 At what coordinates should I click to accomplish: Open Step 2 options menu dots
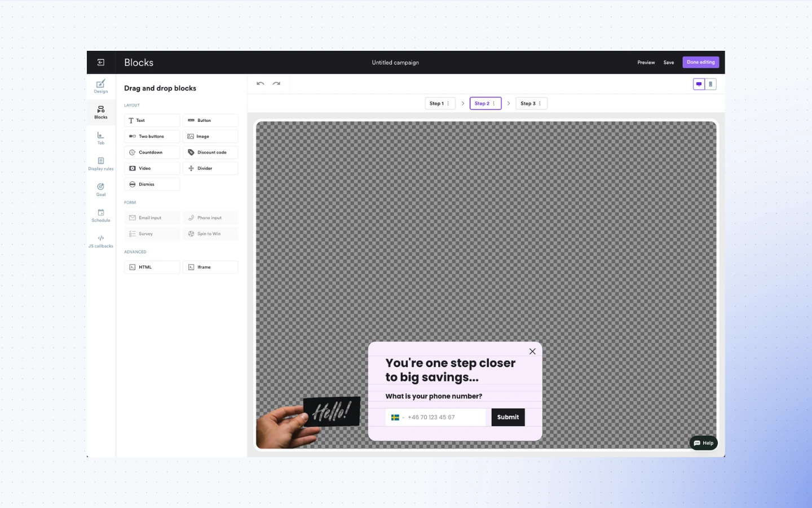coord(494,103)
